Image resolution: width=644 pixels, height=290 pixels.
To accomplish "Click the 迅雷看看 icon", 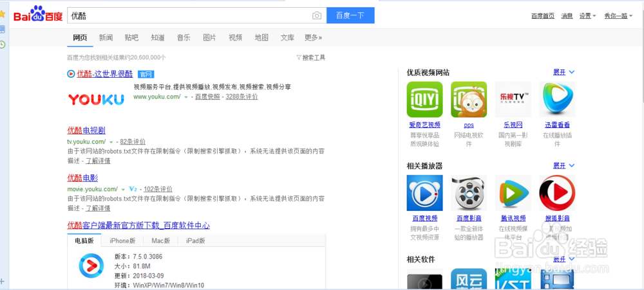I will pos(557,100).
